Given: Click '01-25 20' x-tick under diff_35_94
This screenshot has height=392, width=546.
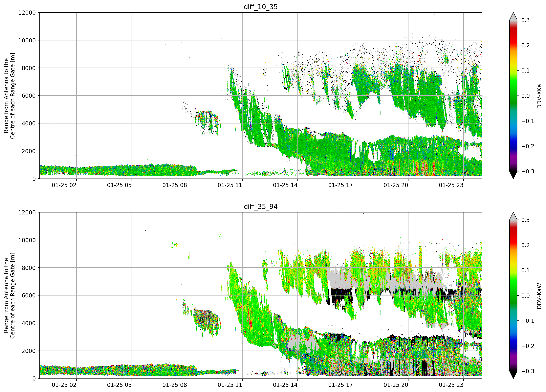Looking at the screenshot, I should [396, 385].
